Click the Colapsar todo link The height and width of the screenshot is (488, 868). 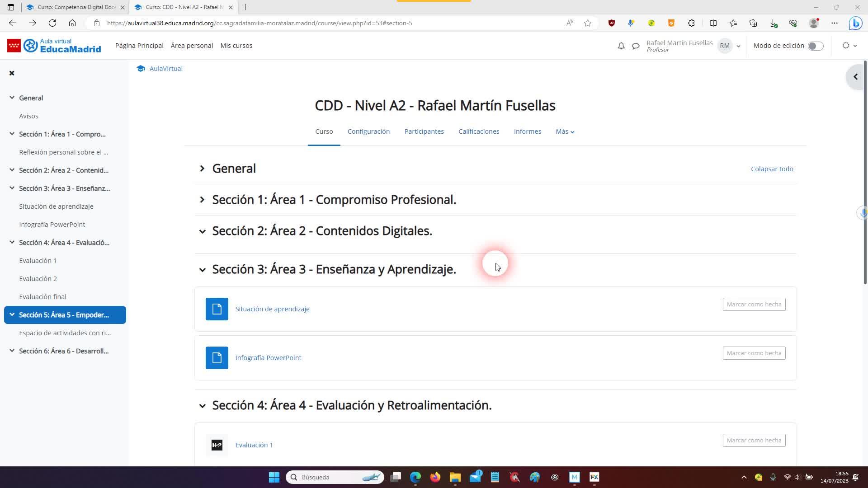point(772,169)
